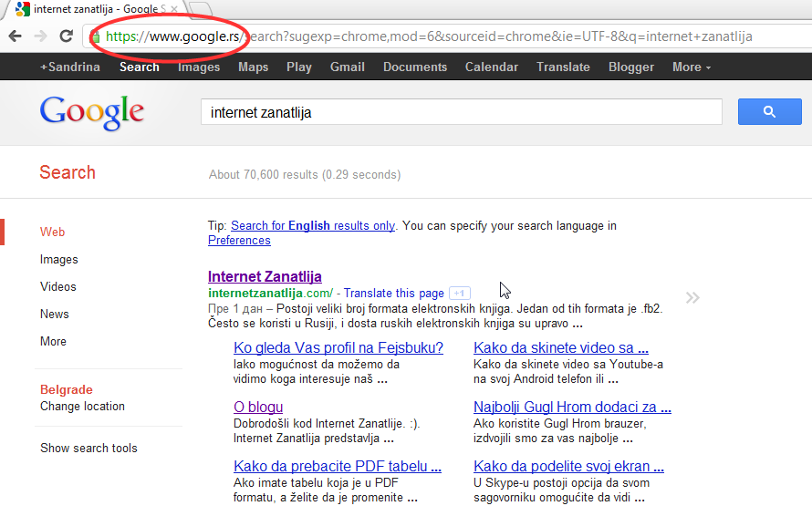Open Documents in the top bar
The height and width of the screenshot is (506, 812).
click(x=415, y=67)
